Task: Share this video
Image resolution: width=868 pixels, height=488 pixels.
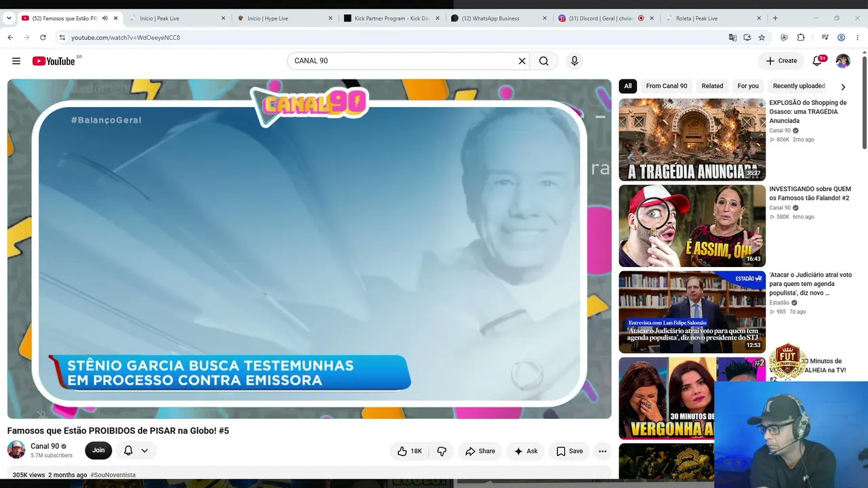Action: click(x=480, y=451)
